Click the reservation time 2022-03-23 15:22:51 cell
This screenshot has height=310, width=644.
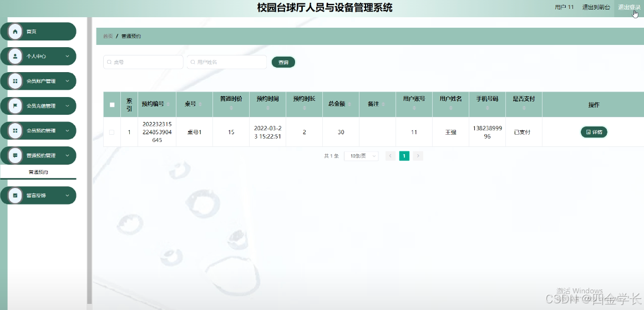pos(267,132)
